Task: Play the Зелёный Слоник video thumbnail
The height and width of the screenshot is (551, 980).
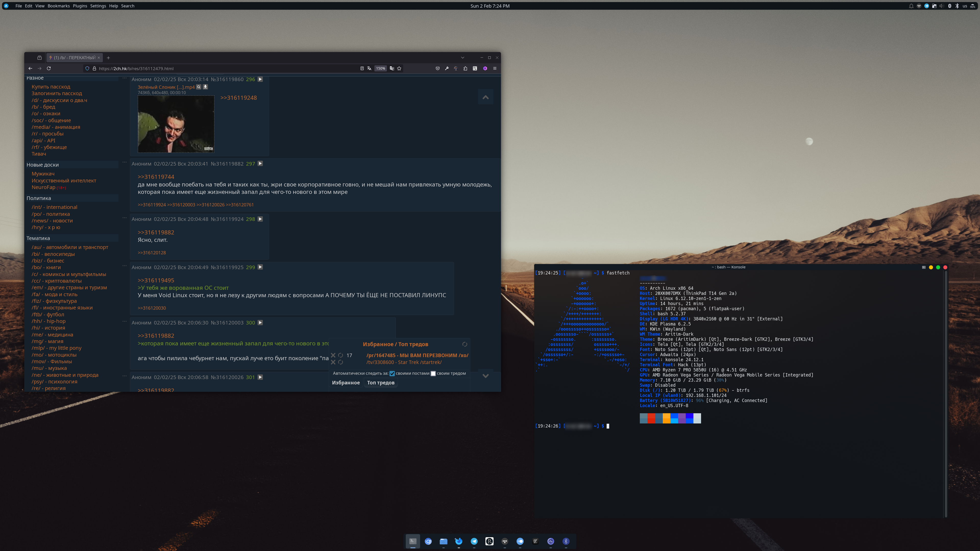Action: (176, 124)
